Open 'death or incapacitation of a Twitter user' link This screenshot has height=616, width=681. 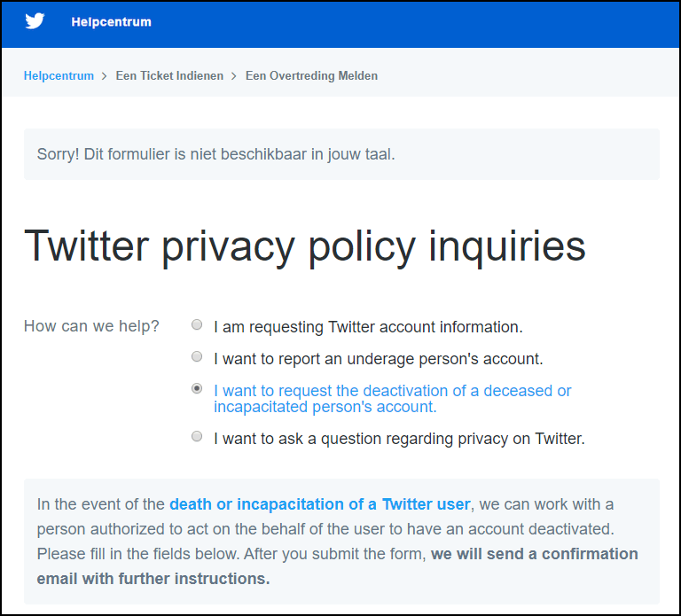click(x=319, y=504)
